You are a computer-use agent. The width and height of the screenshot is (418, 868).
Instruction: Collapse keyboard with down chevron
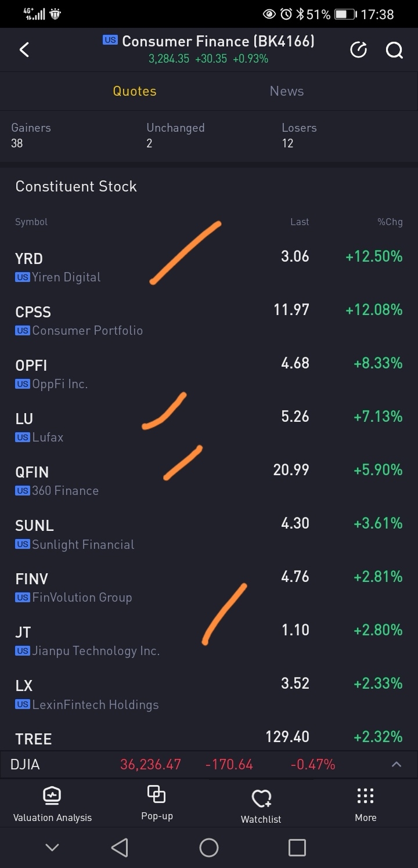tap(52, 848)
